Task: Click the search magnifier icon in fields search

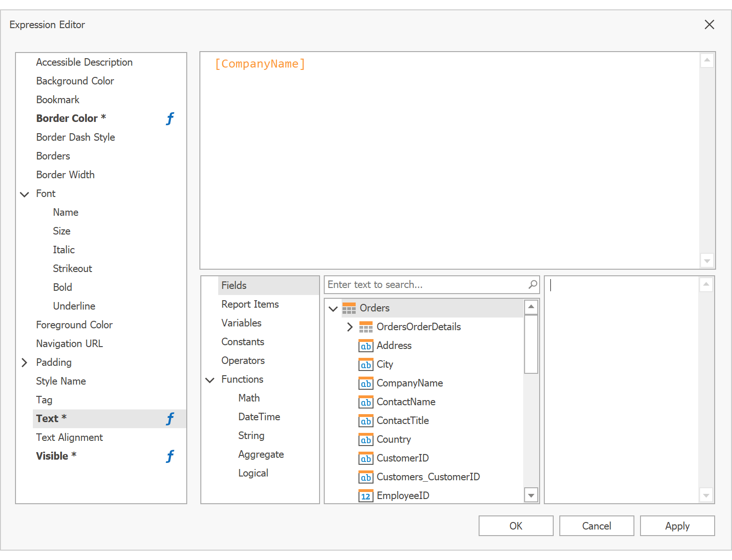Action: pyautogui.click(x=533, y=285)
